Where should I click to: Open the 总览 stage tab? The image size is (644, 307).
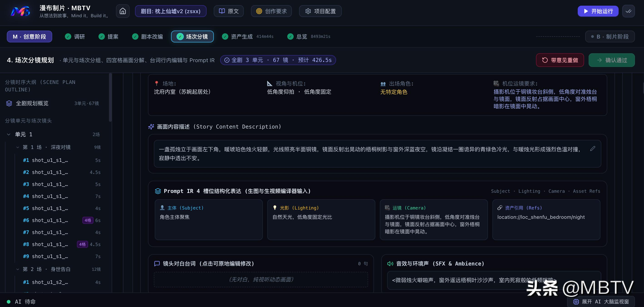point(309,37)
